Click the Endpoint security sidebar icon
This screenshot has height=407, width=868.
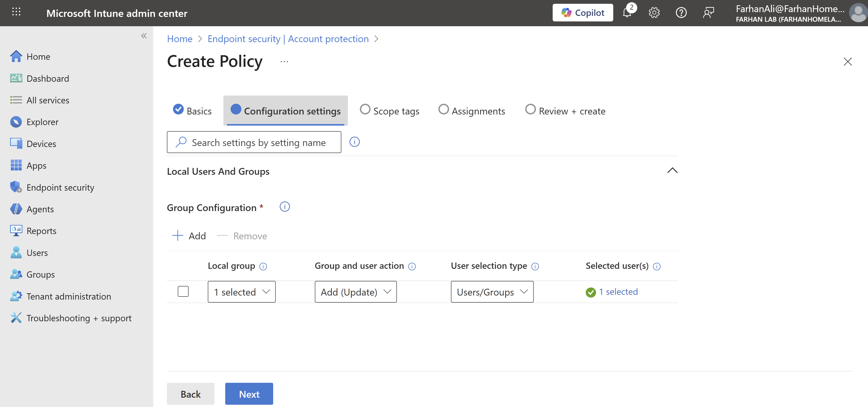click(16, 187)
